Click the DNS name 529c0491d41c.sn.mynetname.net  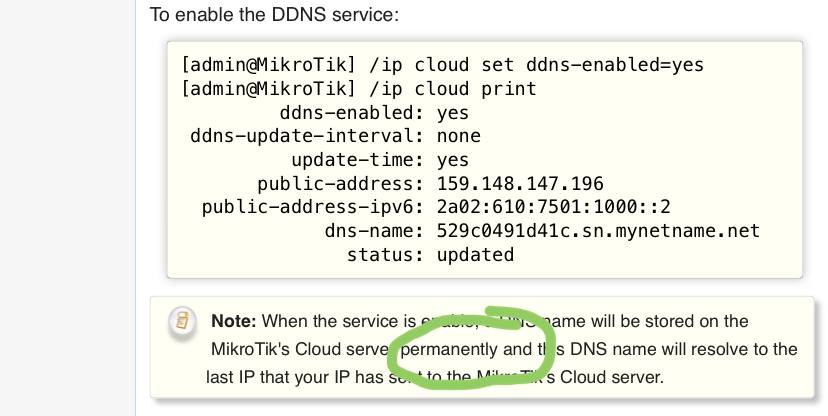598,231
